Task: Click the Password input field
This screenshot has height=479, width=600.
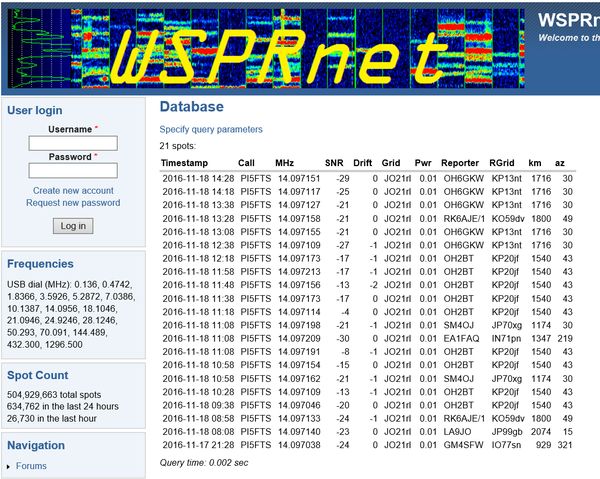Action: 73,171
